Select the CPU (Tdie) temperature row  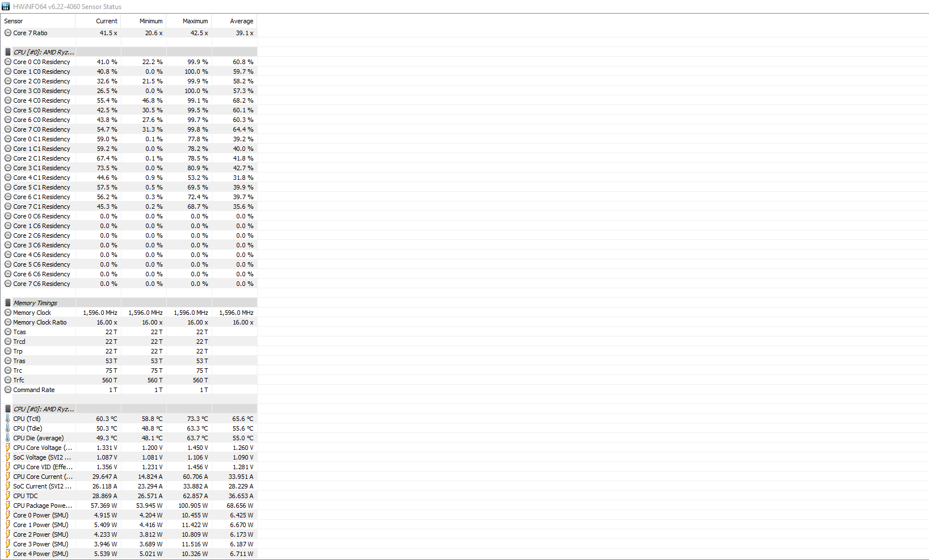tap(28, 428)
